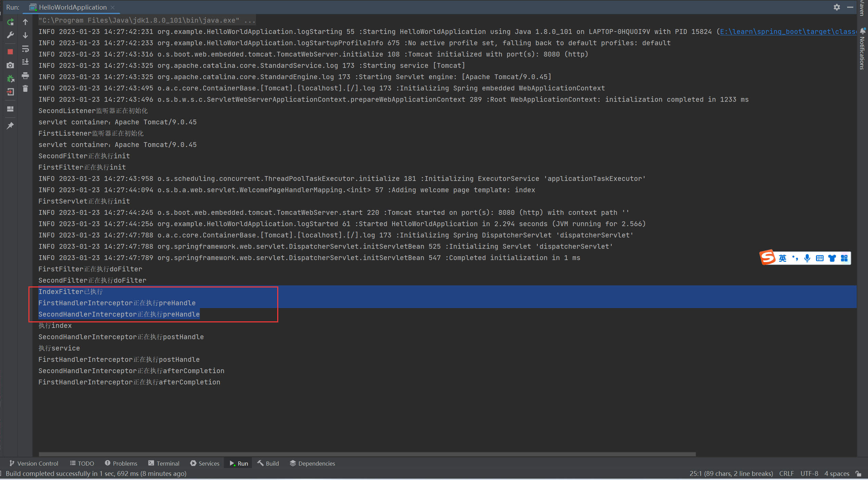
Task: Attach debugger using the green bug icon
Action: tap(10, 78)
